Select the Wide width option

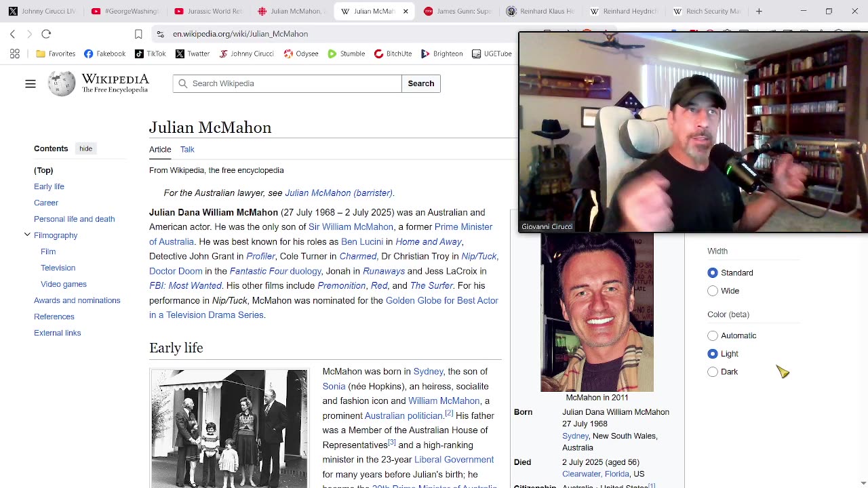pyautogui.click(x=713, y=291)
